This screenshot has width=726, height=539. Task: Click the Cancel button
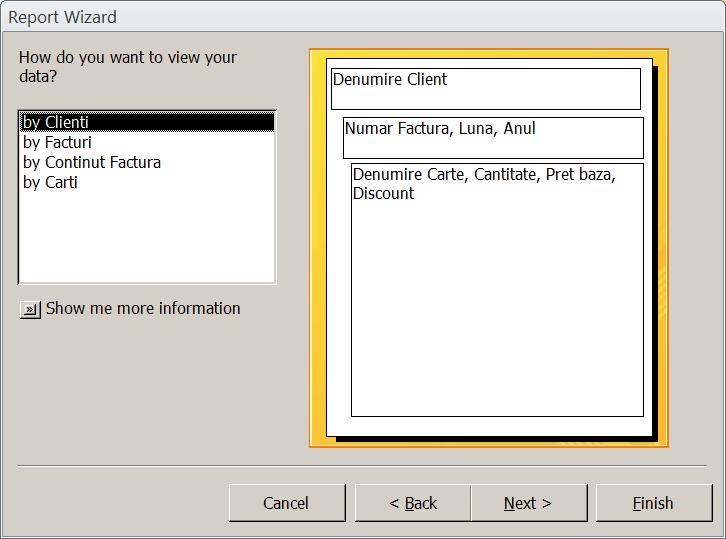pos(287,503)
